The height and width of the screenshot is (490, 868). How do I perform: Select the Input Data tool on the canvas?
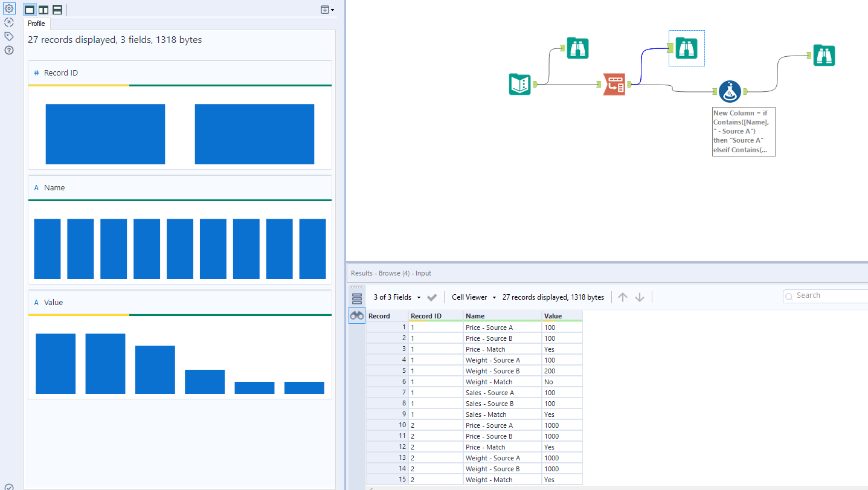[x=519, y=85]
